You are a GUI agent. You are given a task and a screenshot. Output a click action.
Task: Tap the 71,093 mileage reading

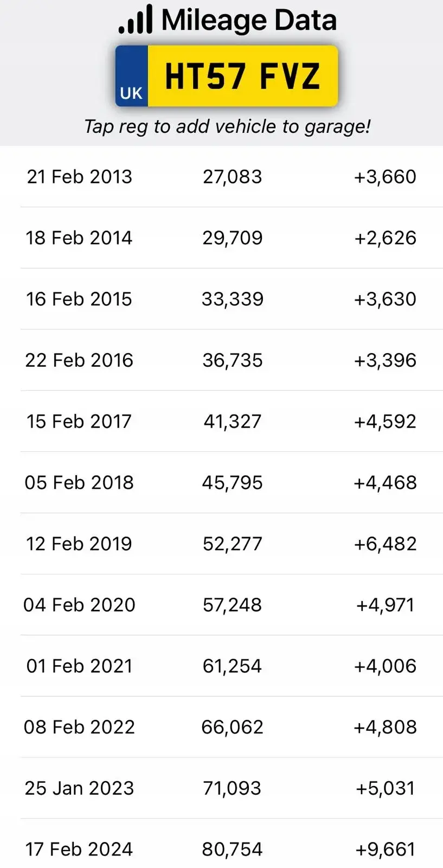click(x=232, y=788)
